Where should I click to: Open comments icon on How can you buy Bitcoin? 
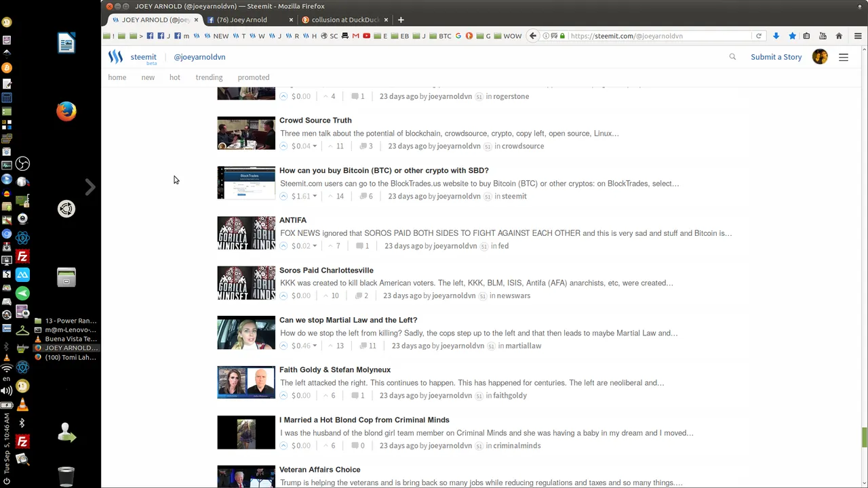(x=363, y=197)
